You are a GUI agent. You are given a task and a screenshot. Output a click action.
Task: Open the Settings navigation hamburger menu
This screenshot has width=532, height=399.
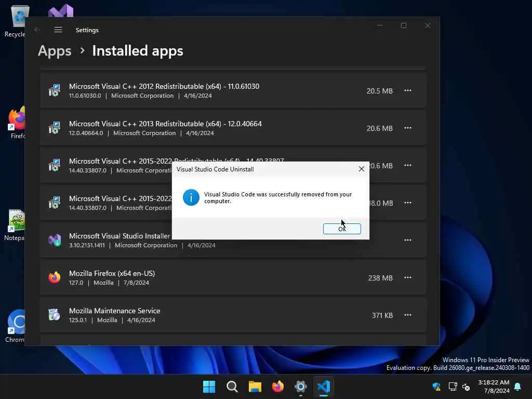58,30
